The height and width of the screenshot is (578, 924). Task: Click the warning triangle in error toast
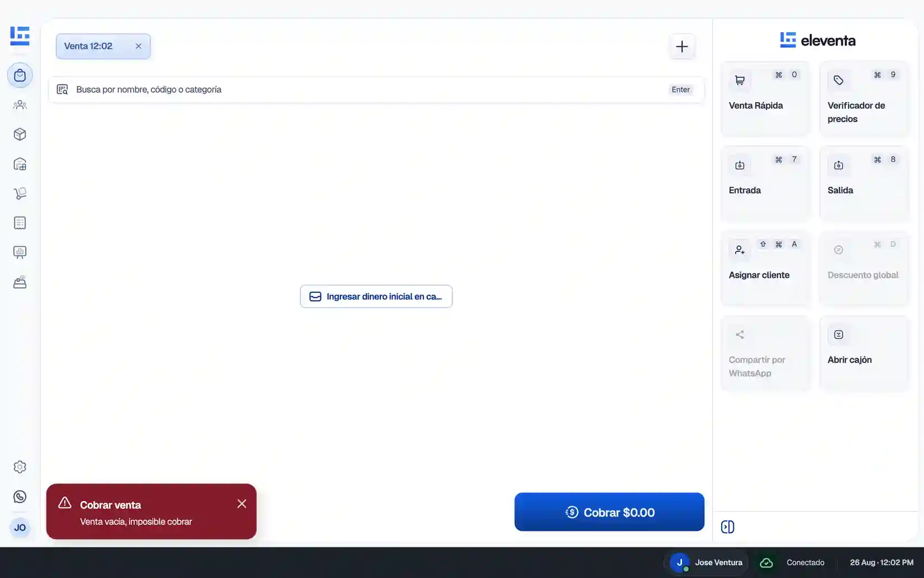[65, 503]
